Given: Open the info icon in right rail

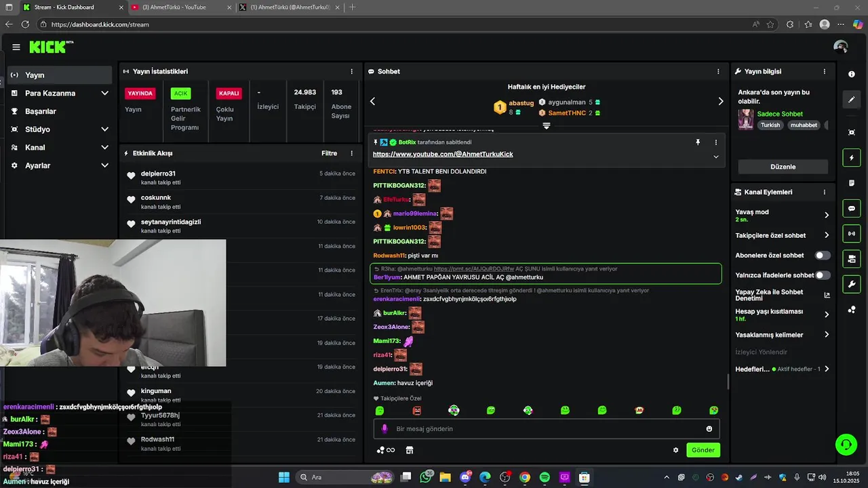Looking at the screenshot, I should (852, 75).
